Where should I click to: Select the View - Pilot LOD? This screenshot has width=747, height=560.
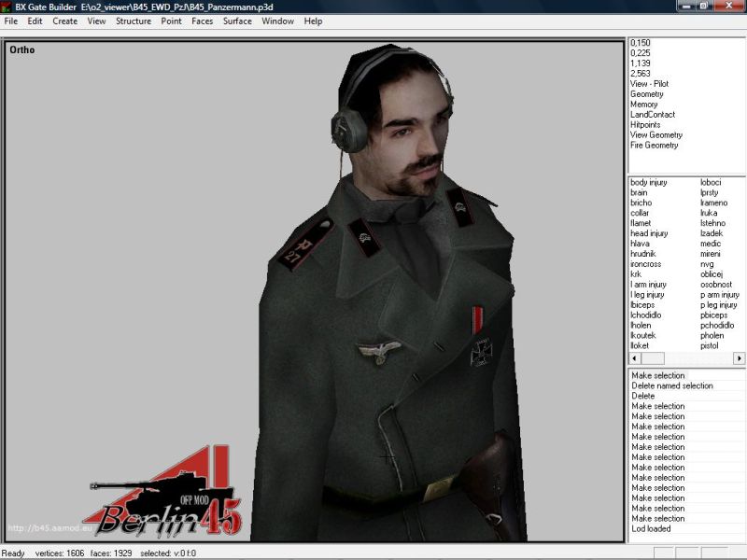(x=649, y=83)
